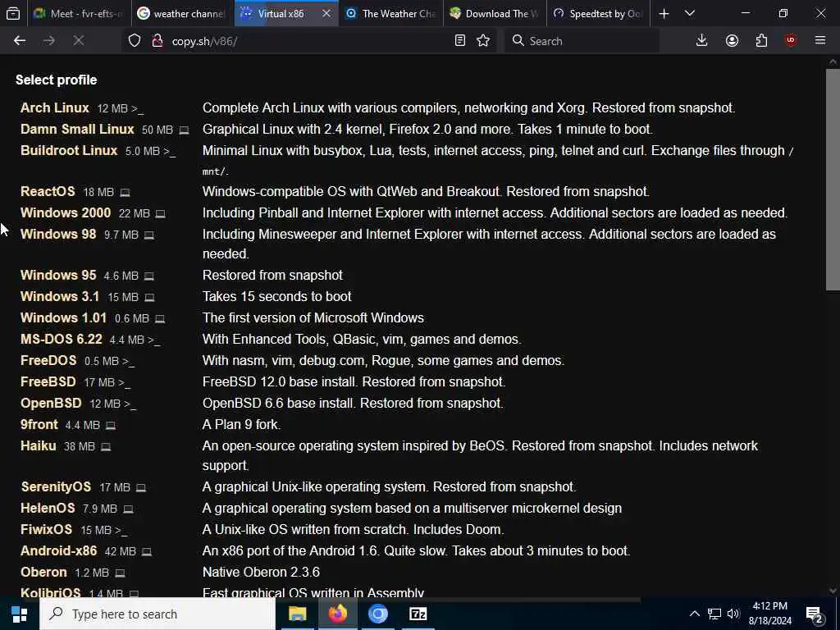
Task: Click the browser Search field
Action: click(x=582, y=41)
